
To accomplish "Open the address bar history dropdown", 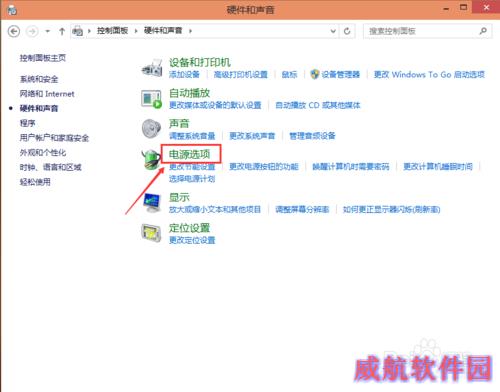I will (x=333, y=31).
